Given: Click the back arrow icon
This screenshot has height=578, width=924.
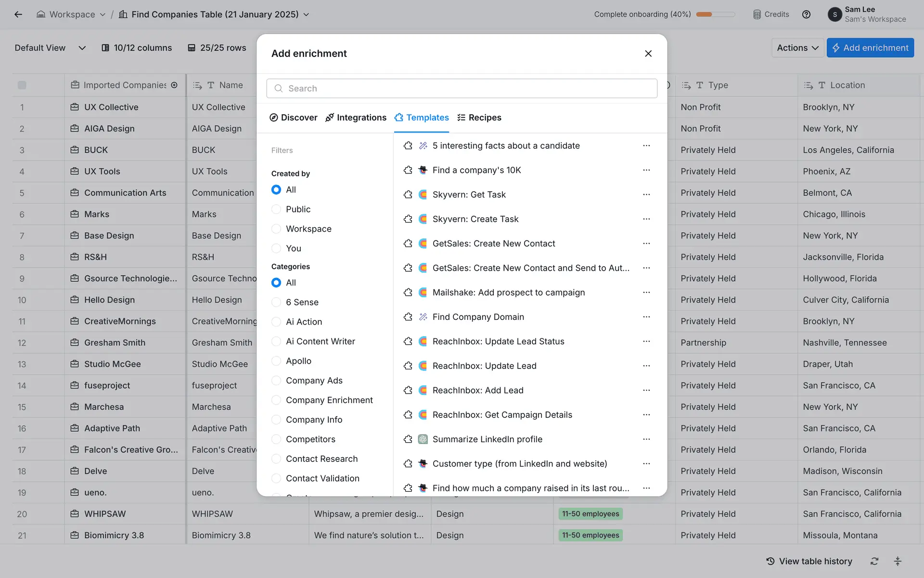Looking at the screenshot, I should click(x=18, y=14).
